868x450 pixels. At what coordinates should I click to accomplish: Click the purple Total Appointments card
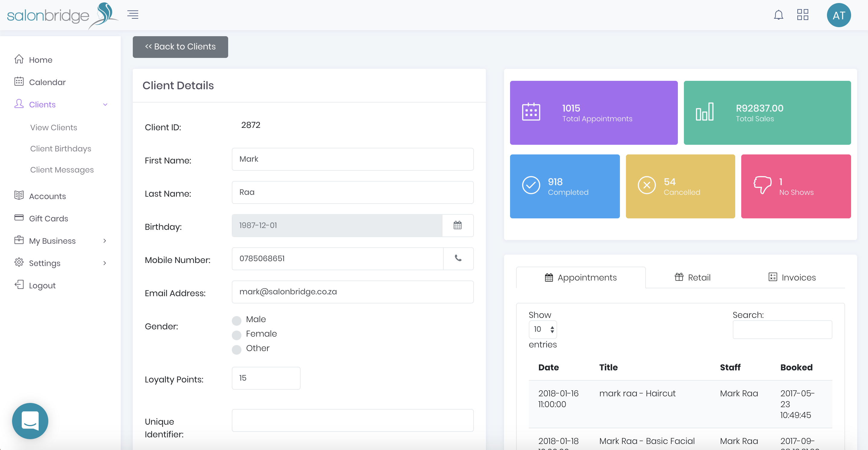(x=593, y=113)
